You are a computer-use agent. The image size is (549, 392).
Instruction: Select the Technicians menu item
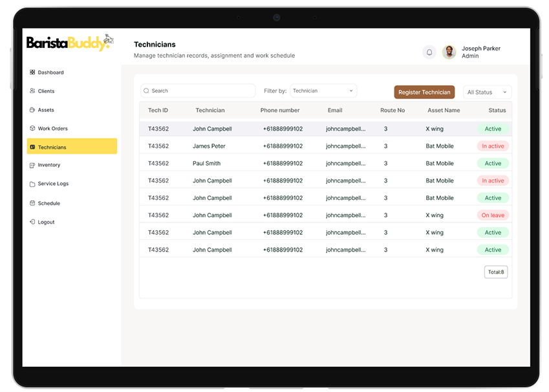click(72, 147)
